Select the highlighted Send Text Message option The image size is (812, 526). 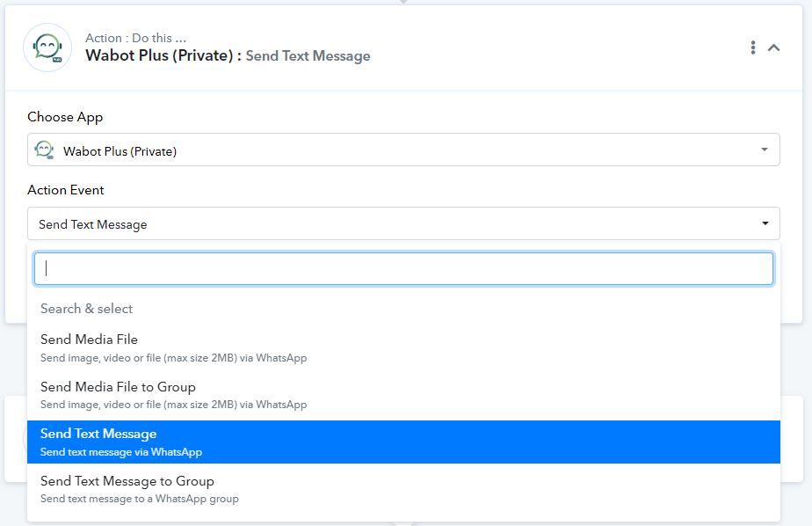coord(403,442)
